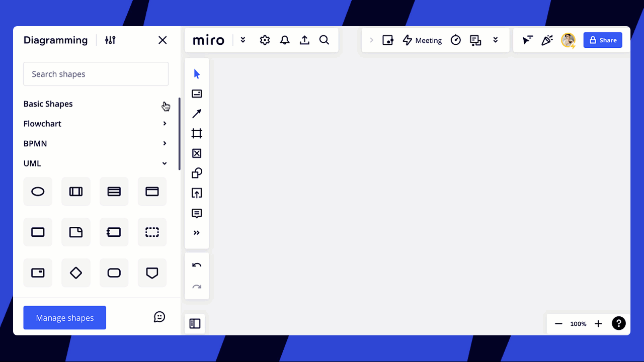
Task: Open the shapes filter options
Action: (110, 40)
